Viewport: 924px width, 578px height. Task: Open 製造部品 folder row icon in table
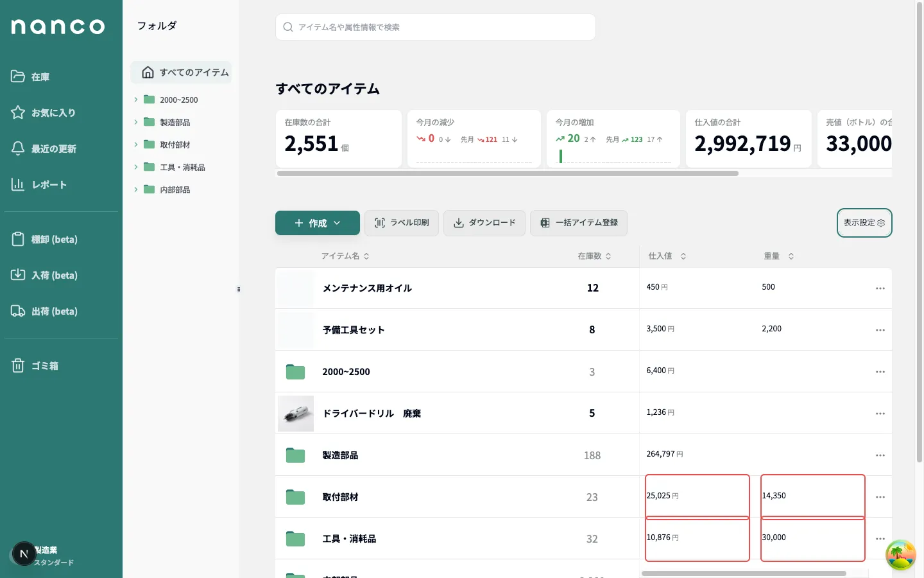click(295, 455)
